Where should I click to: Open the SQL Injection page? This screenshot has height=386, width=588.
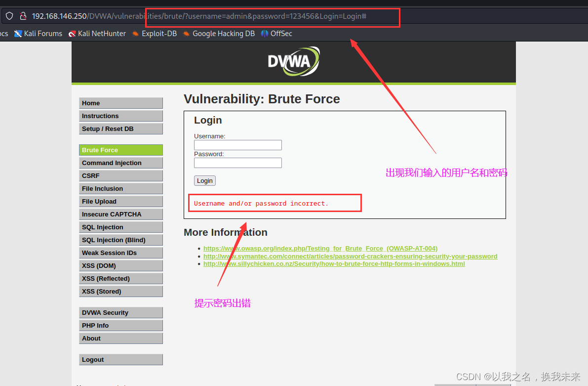121,227
